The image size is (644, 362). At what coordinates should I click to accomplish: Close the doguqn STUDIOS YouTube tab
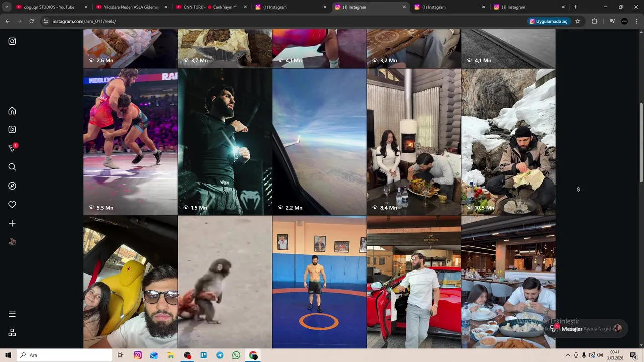click(x=86, y=7)
